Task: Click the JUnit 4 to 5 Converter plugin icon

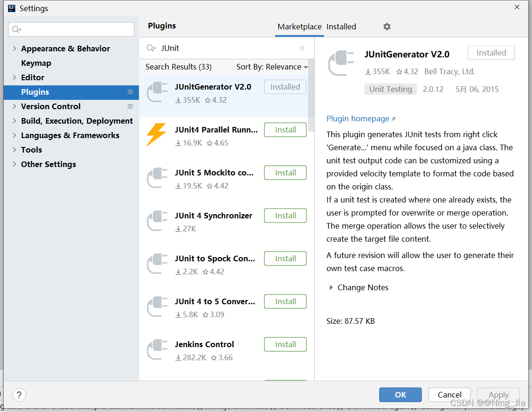Action: point(157,307)
